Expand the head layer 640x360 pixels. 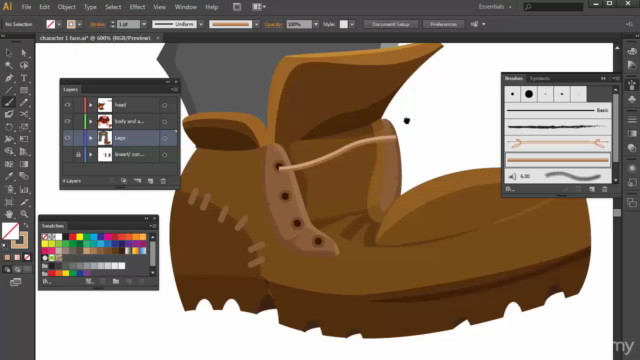tap(91, 105)
